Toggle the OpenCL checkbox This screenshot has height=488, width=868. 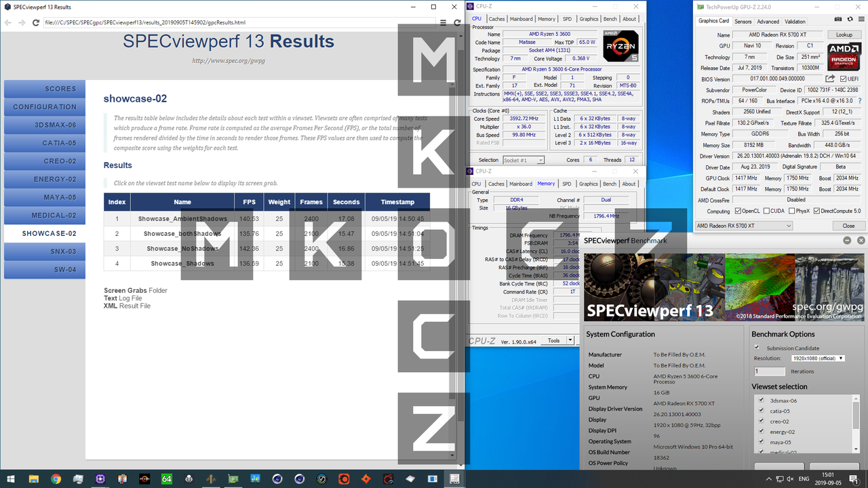(739, 211)
